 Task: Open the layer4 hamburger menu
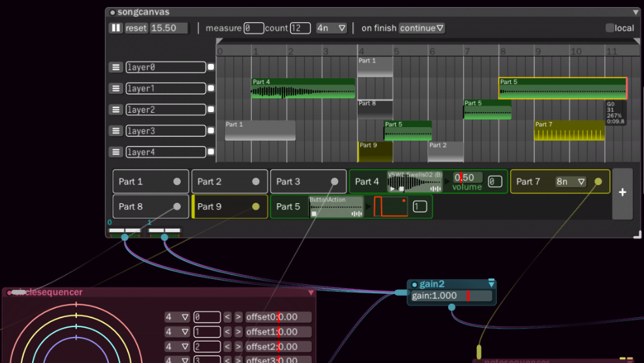(x=116, y=152)
